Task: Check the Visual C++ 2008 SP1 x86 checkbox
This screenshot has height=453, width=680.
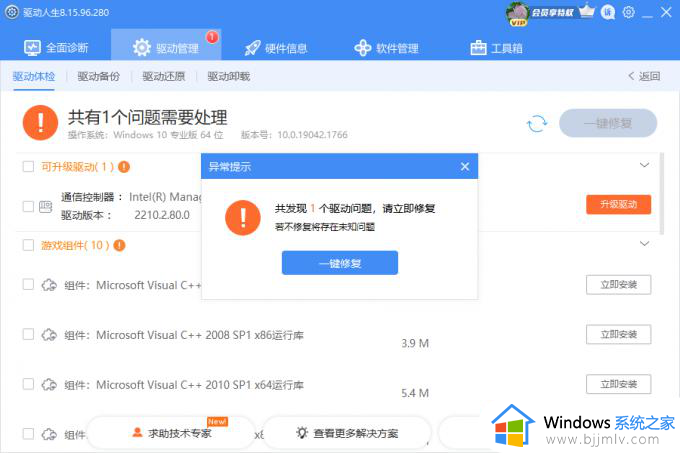Action: [28, 334]
